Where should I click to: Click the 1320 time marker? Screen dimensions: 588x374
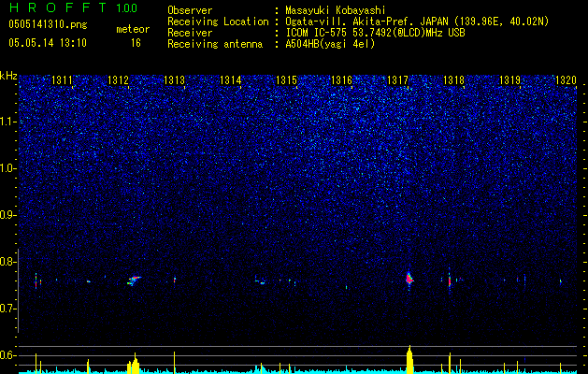(566, 80)
